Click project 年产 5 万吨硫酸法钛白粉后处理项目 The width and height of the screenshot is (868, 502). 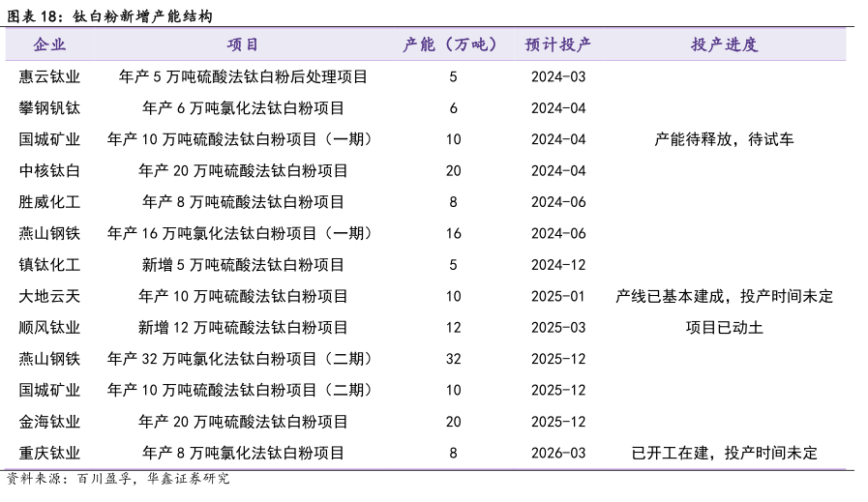point(243,76)
